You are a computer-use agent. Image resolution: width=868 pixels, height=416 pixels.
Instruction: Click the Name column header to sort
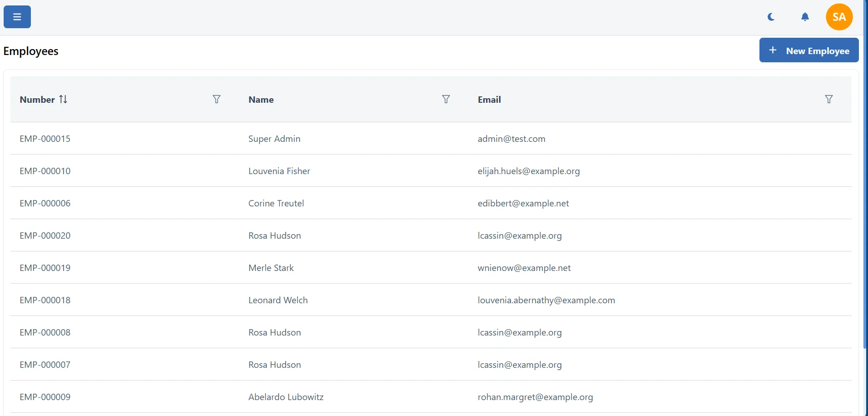(261, 100)
